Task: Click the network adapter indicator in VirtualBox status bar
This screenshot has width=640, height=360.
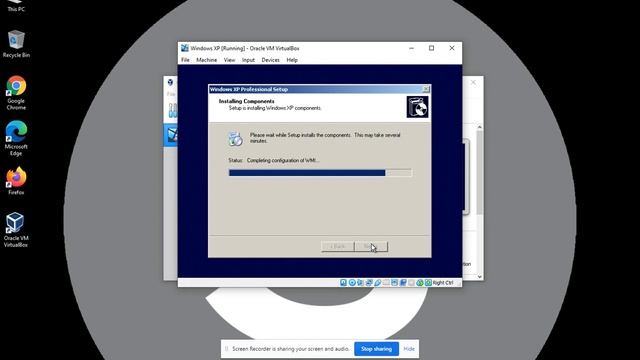Action: 369,282
